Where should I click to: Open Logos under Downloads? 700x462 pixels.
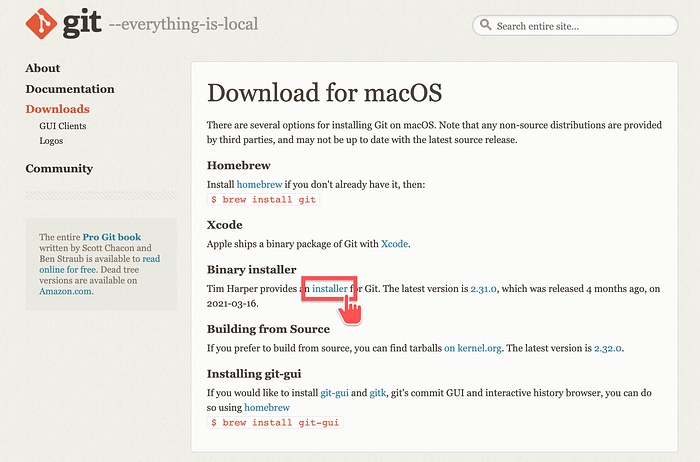pos(50,141)
